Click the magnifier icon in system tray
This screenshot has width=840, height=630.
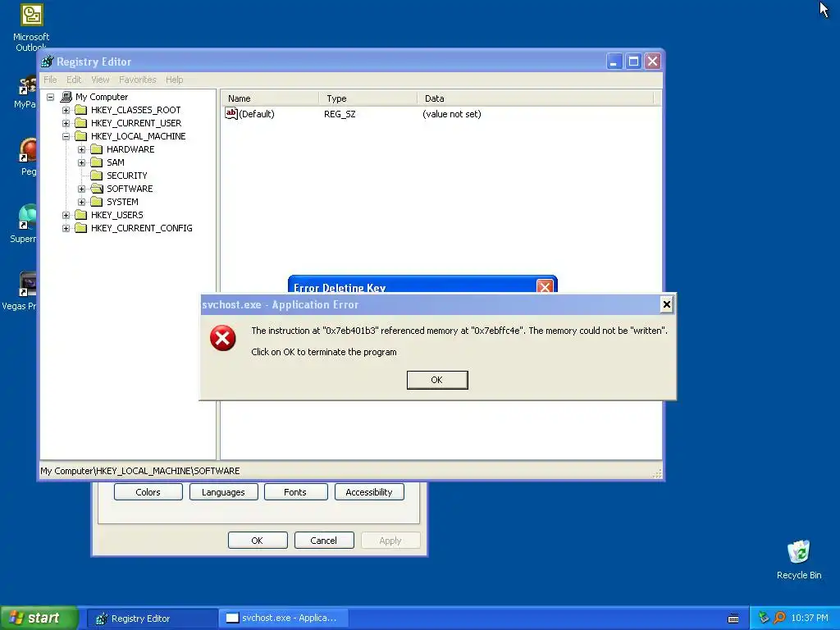(x=779, y=619)
